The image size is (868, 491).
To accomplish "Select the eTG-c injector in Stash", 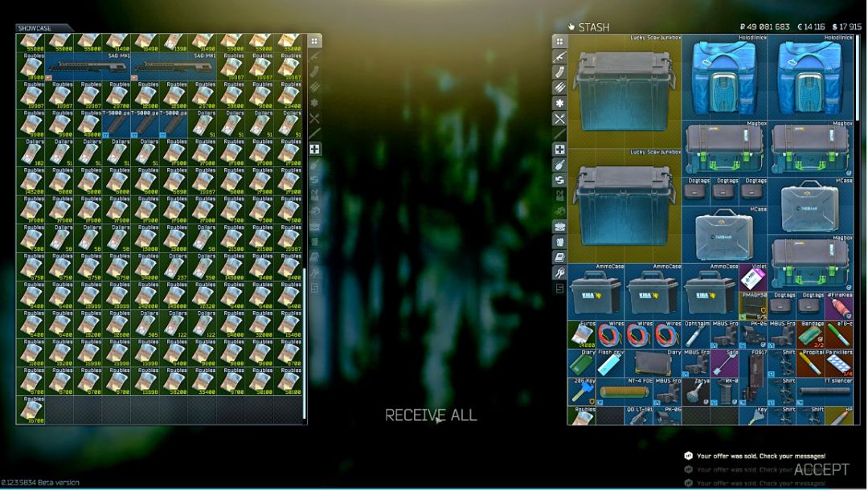I will pos(839,335).
